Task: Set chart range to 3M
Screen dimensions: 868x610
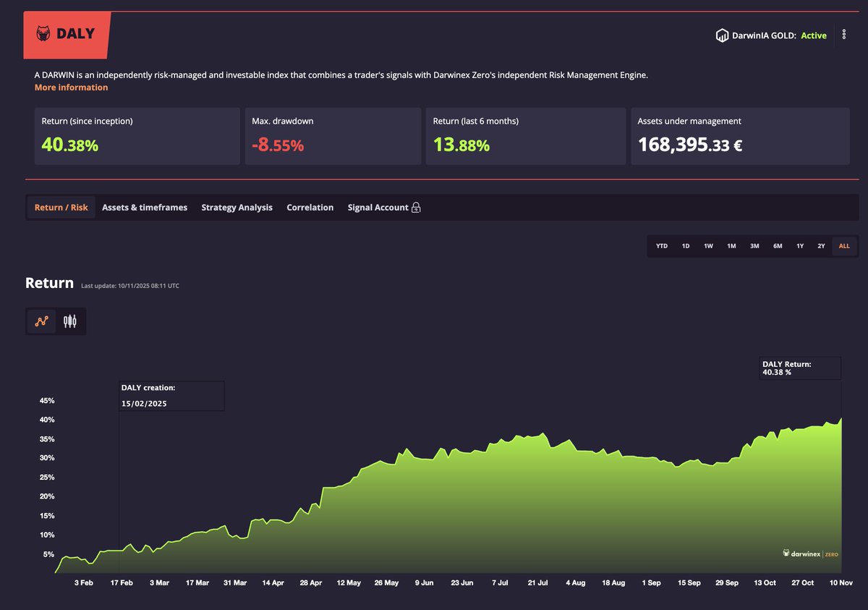Action: point(754,246)
